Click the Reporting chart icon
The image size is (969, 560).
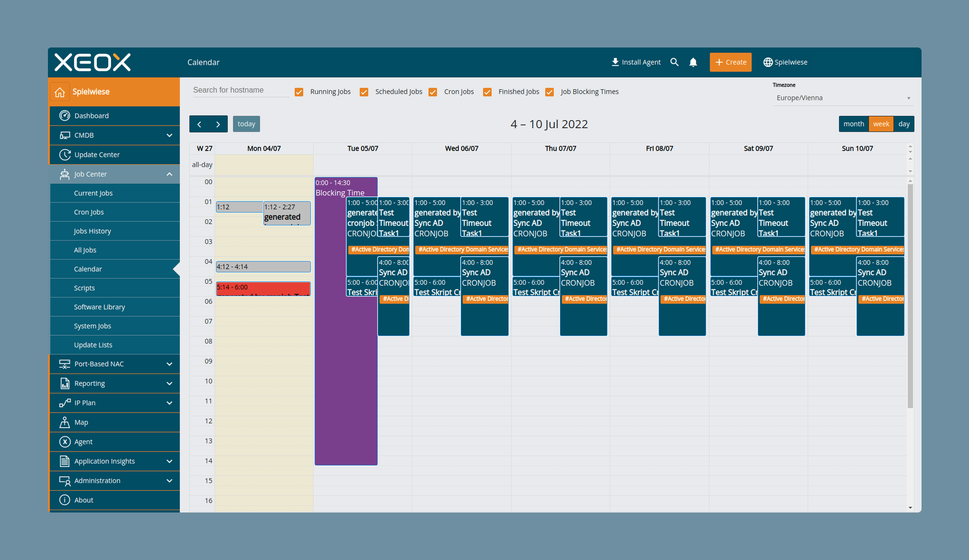[64, 383]
